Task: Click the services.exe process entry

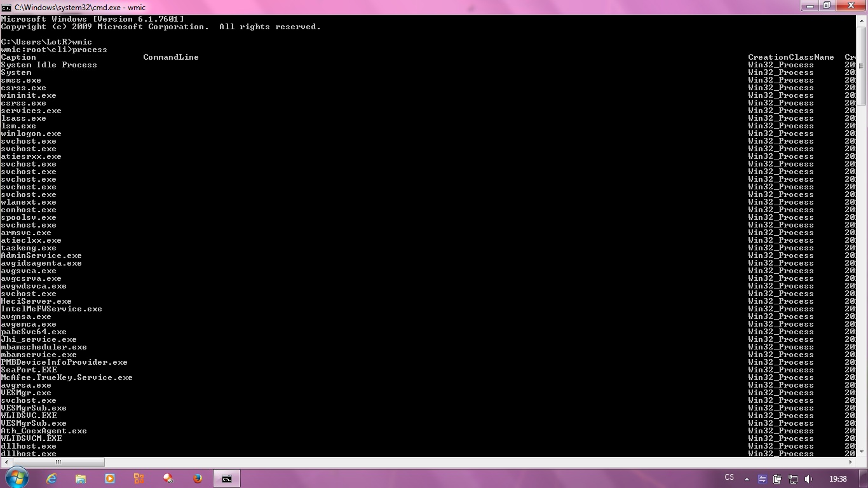Action: tap(31, 111)
